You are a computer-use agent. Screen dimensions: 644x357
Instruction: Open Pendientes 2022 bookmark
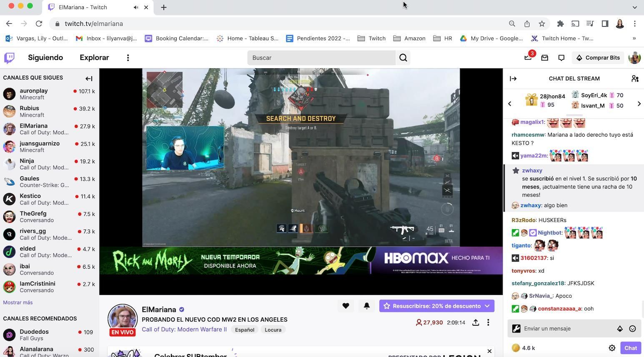318,38
